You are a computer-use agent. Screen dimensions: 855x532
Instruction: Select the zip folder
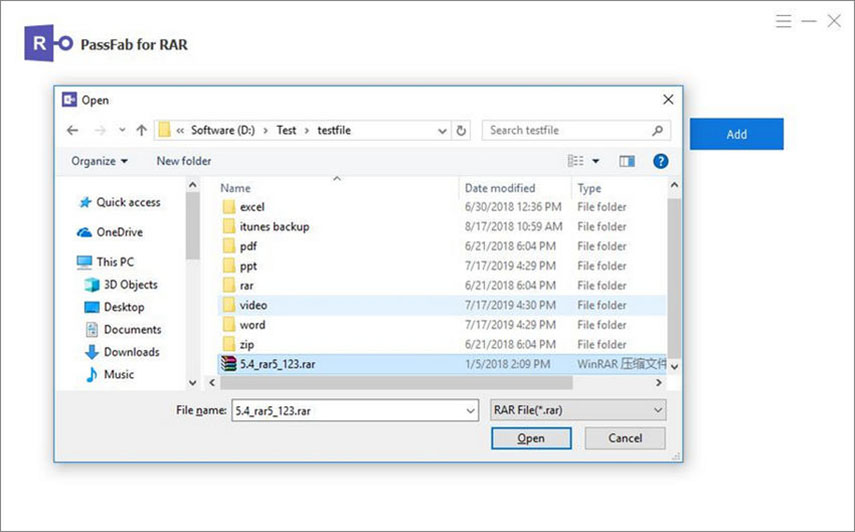pos(442,344)
